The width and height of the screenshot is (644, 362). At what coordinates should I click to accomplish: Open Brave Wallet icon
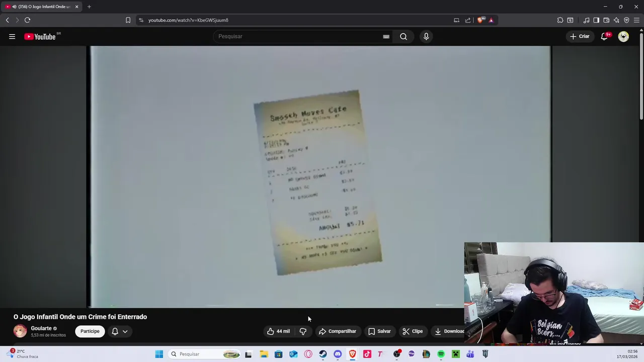606,20
